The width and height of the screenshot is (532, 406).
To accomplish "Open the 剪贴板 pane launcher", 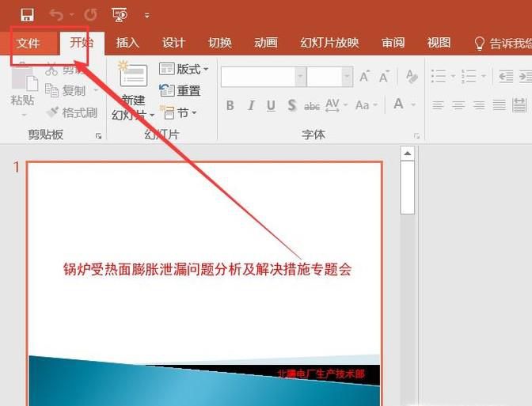I will coord(98,136).
